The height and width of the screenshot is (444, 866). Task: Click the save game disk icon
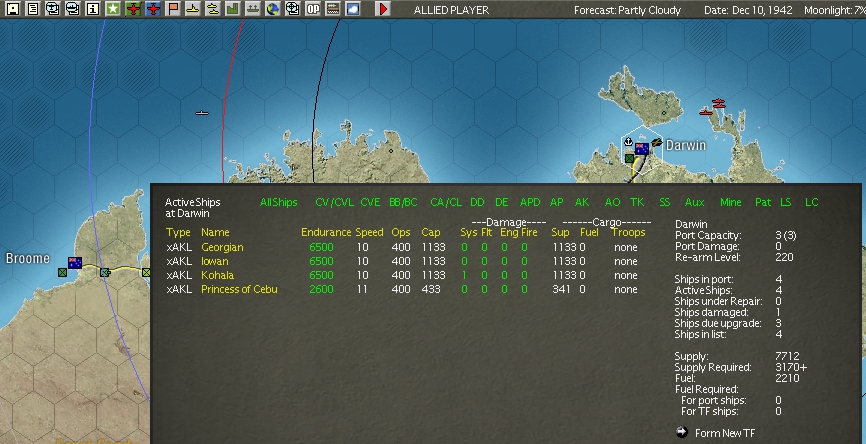pyautogui.click(x=13, y=8)
